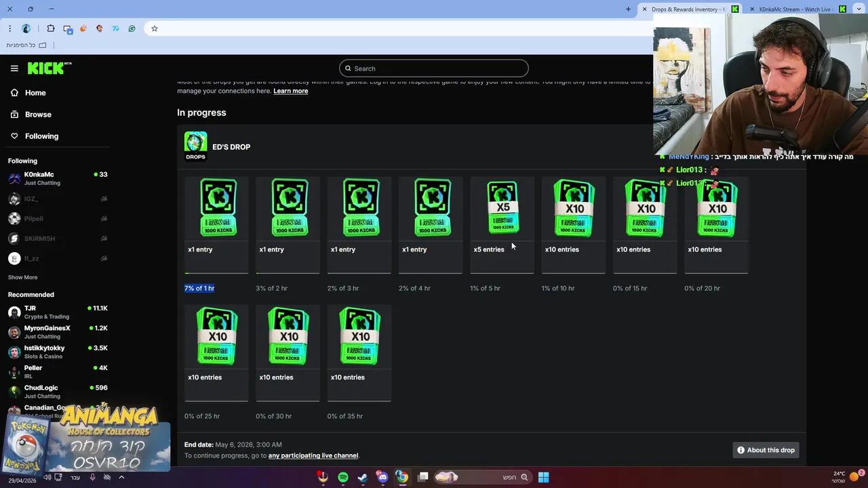Select the 3 hr x1 entry drop card
This screenshot has height=488, width=868.
pyautogui.click(x=359, y=225)
